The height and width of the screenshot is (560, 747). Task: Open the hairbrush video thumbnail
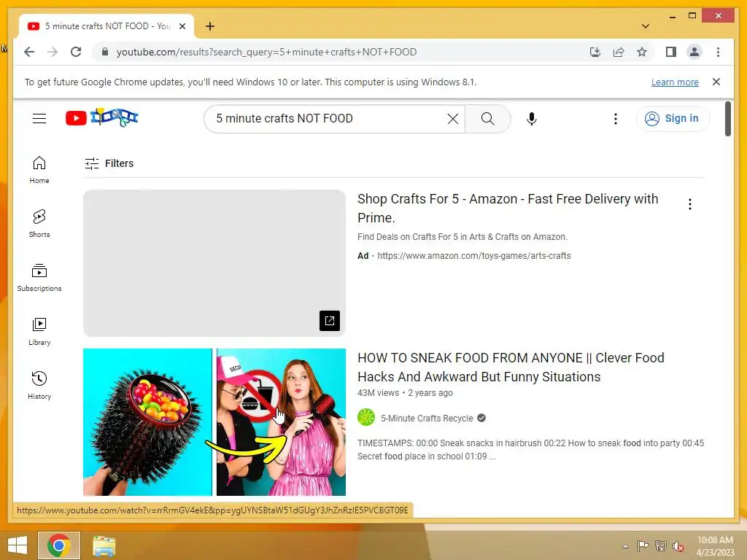(214, 422)
